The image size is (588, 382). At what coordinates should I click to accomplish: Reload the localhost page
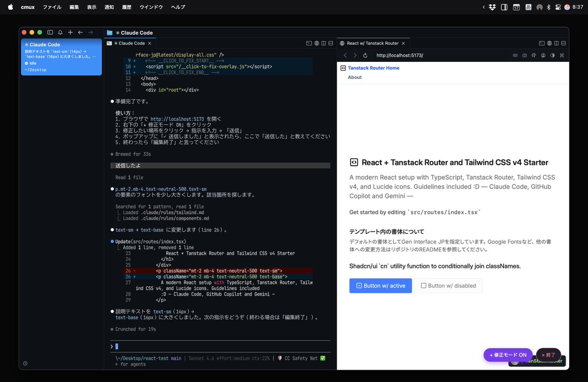(x=366, y=55)
